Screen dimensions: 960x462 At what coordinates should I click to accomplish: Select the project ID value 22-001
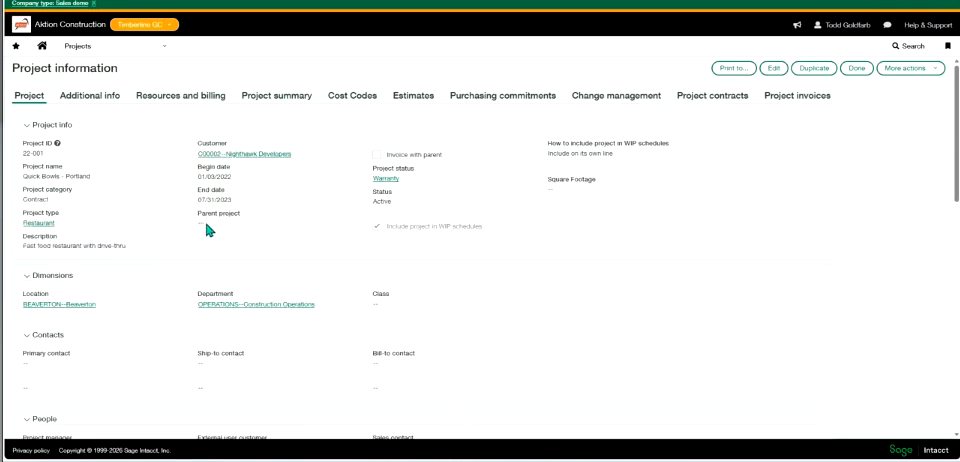[33, 154]
